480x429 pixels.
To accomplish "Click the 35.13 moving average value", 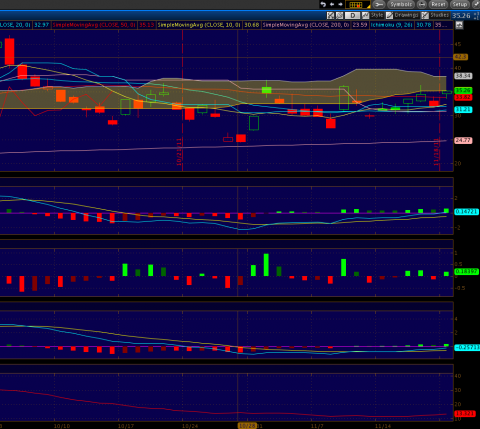I will coord(146,25).
